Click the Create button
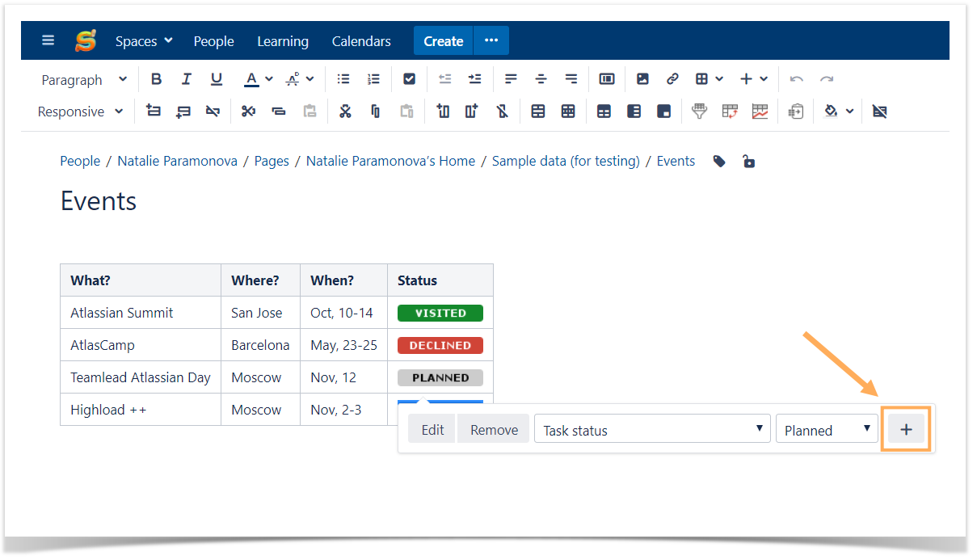The image size is (977, 560). point(443,41)
